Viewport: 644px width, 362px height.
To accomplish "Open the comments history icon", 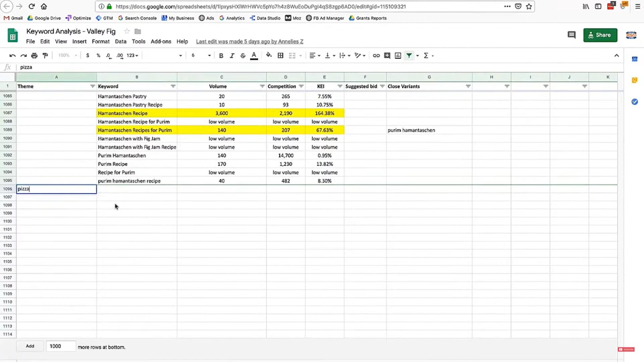I will (x=572, y=35).
